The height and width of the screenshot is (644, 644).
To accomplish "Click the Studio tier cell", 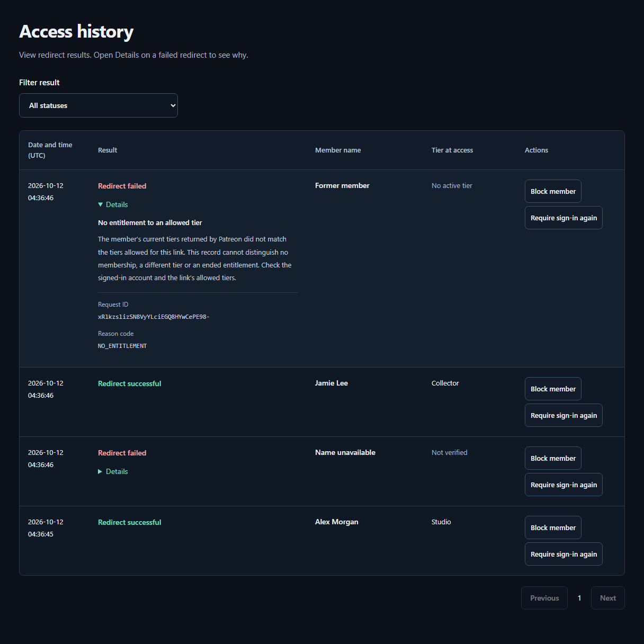I will (x=441, y=522).
